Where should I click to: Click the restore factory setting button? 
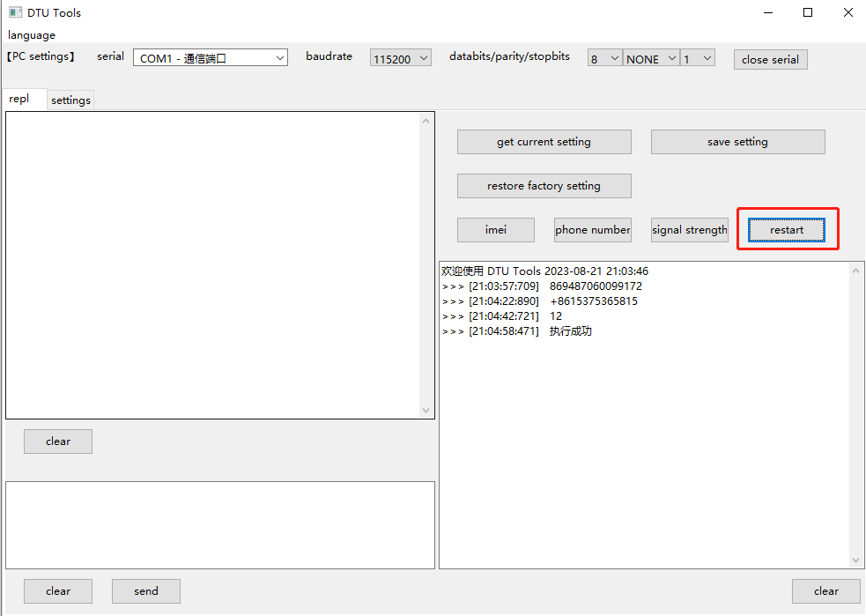544,186
